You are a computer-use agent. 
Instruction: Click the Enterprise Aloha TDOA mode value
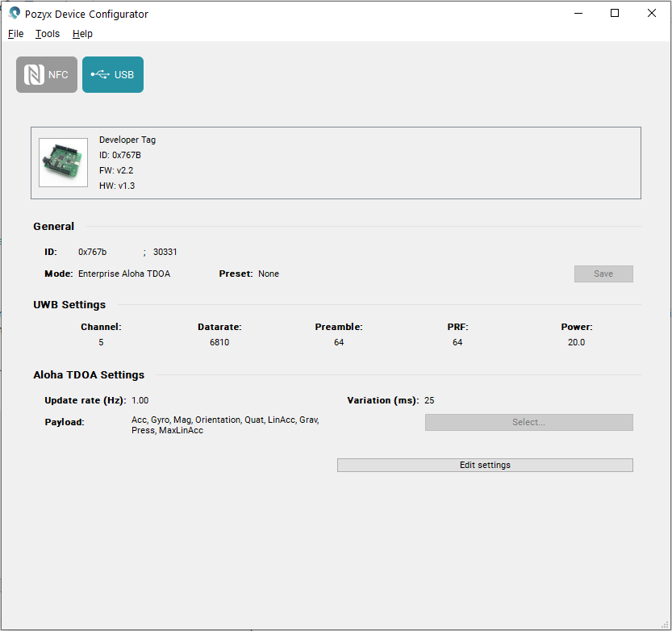(124, 274)
